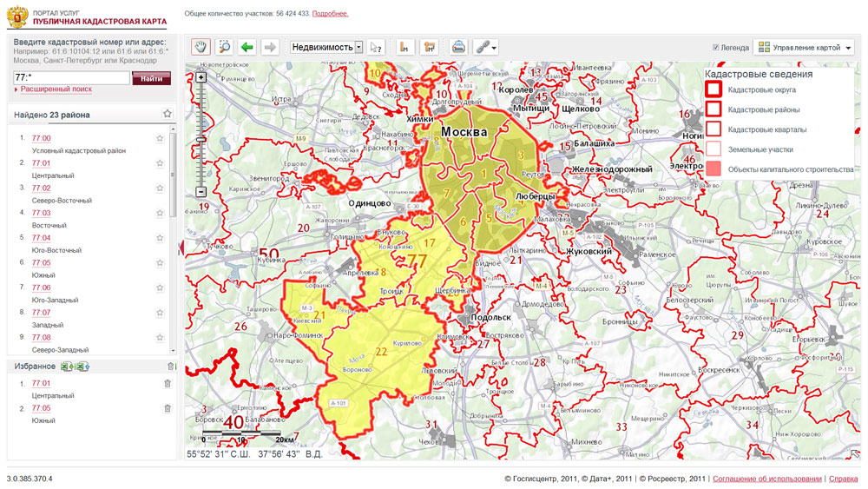Clear all favorites with header trash icon
The image size is (868, 489).
[x=170, y=366]
